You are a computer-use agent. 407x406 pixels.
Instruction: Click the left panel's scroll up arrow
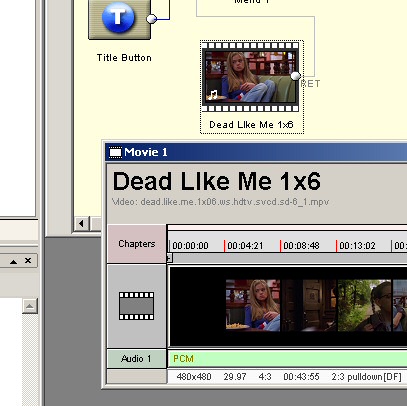coord(30,306)
